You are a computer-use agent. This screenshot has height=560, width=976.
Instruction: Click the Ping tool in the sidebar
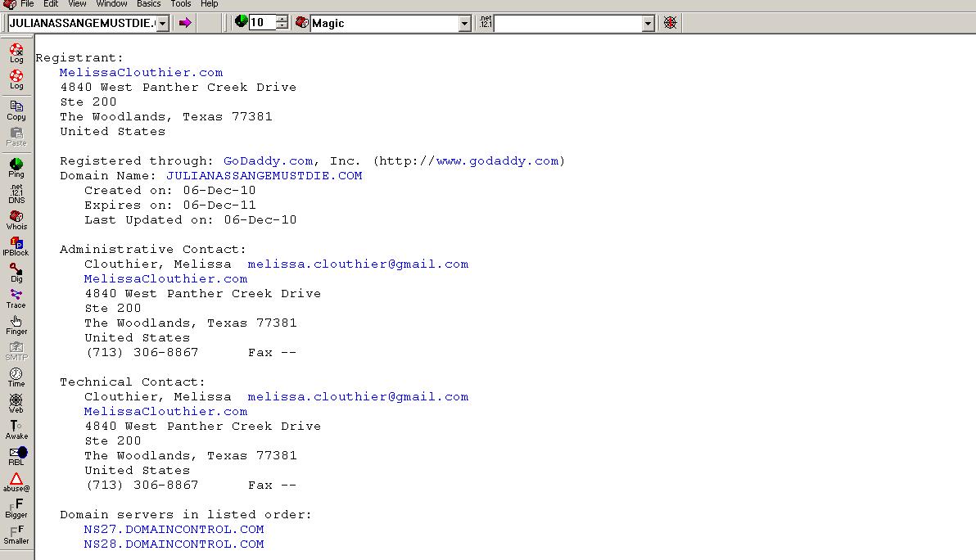coord(16,166)
